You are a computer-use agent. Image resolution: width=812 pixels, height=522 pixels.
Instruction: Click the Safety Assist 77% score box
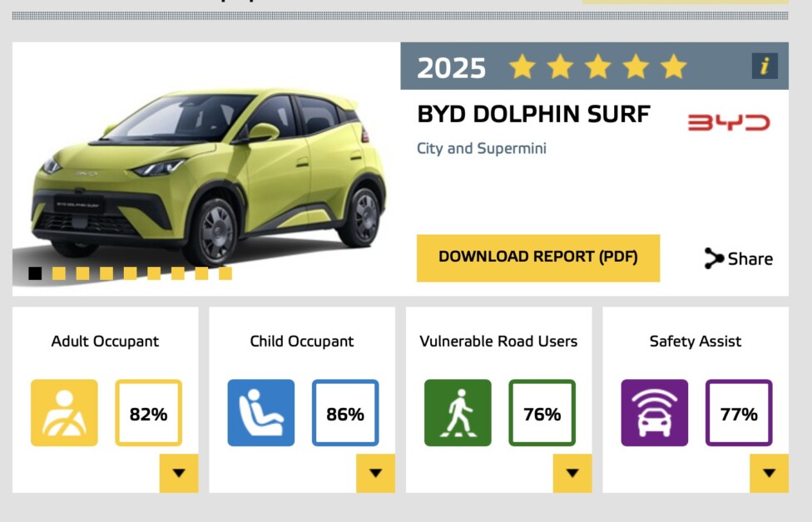[739, 413]
